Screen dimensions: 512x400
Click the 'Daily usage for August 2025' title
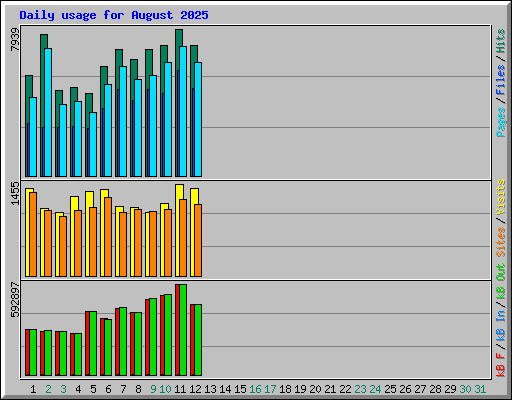pyautogui.click(x=114, y=15)
